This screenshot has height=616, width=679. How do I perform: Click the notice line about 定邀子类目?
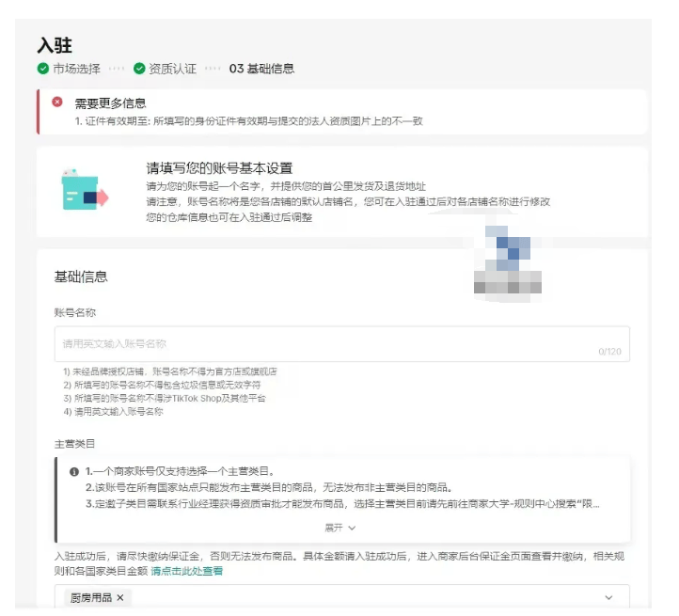coord(342,503)
